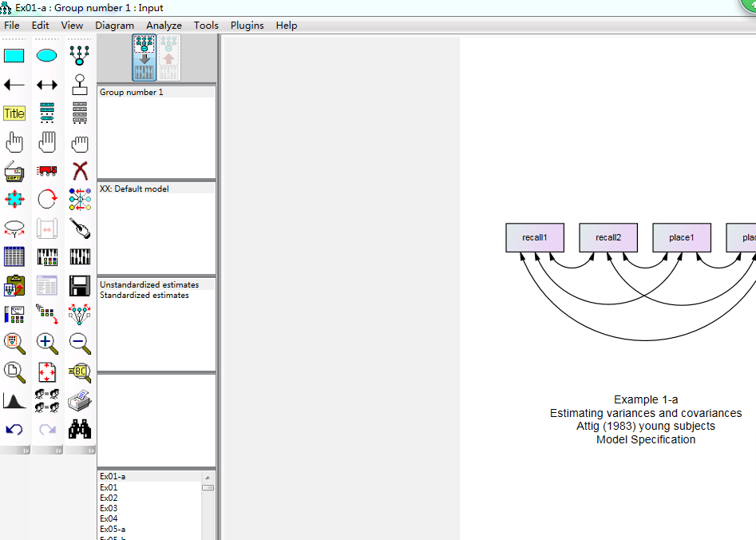Select XX: Default model in models panel
Viewport: 756px width, 540px height.
coord(156,189)
